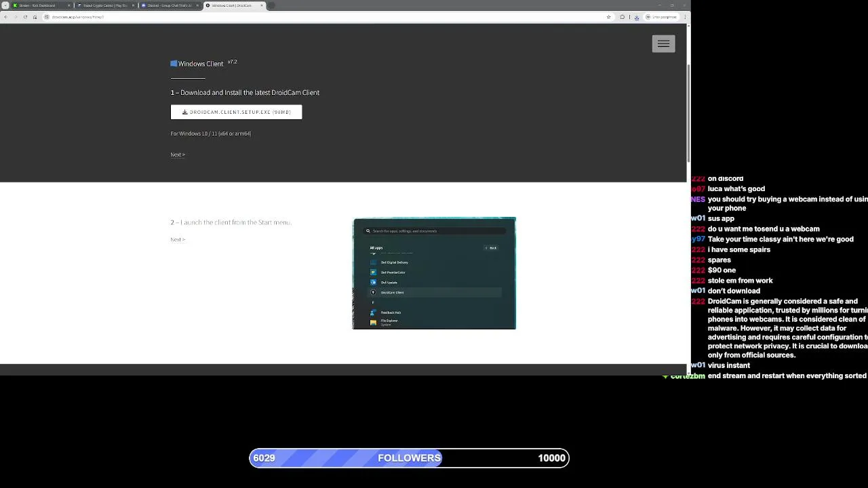868x488 pixels.
Task: Bookmark this page with the star icon
Action: [x=609, y=17]
